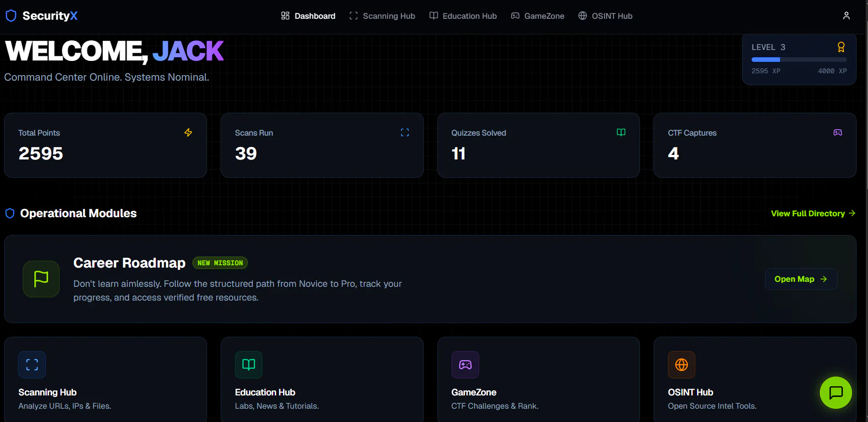Image resolution: width=868 pixels, height=422 pixels.
Task: Click 'Open Source Intel Tools.' text
Action: 712,406
